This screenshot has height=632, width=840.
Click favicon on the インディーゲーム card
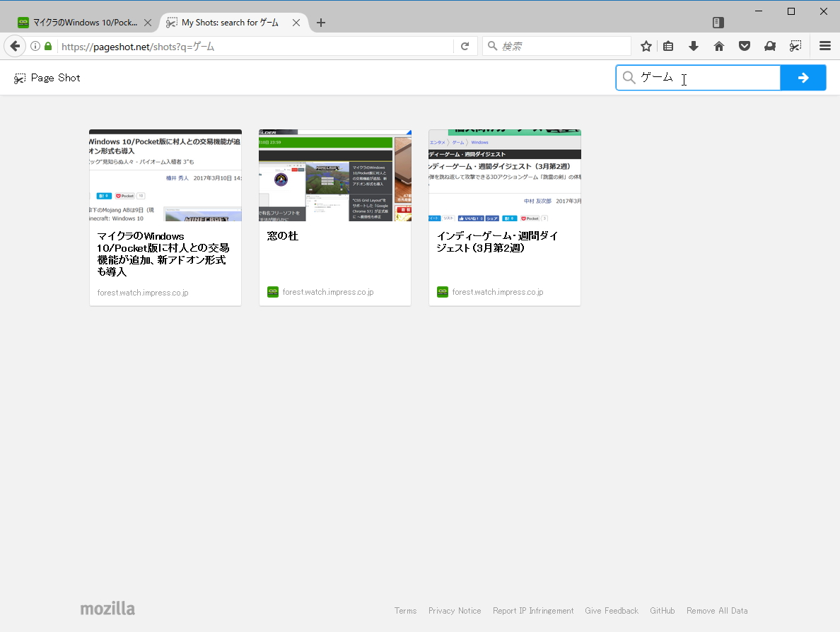point(443,292)
